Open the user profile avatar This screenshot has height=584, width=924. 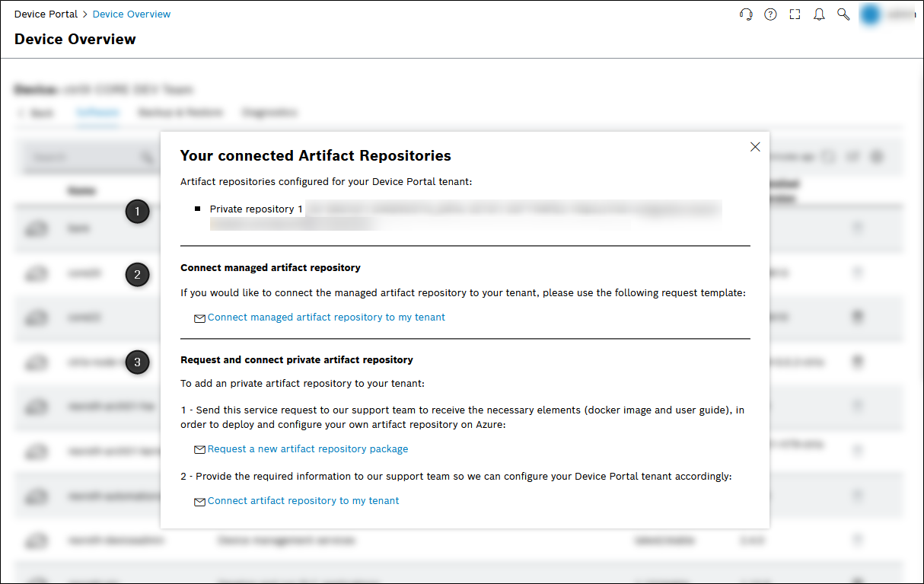[871, 14]
